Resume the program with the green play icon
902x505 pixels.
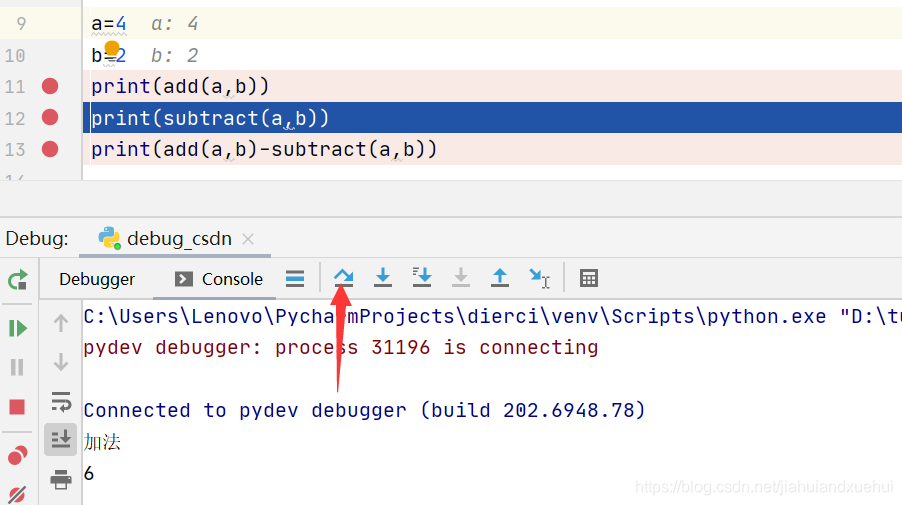[18, 328]
